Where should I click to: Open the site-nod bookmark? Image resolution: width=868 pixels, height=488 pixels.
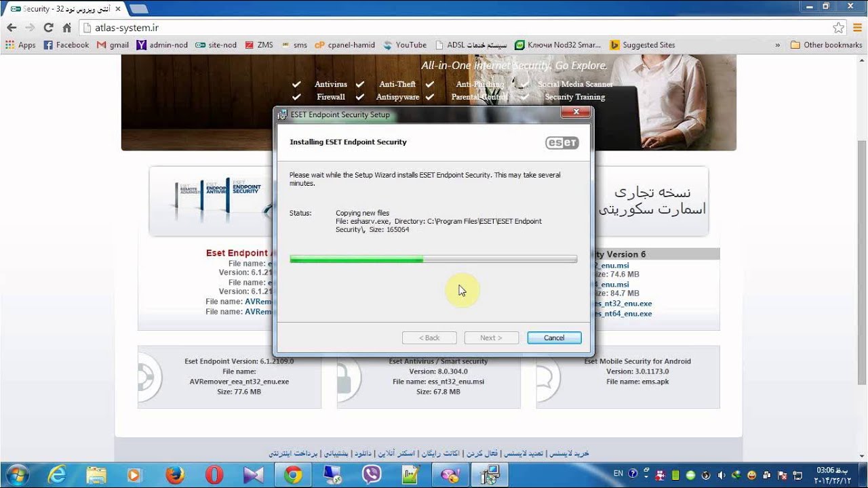(x=216, y=45)
